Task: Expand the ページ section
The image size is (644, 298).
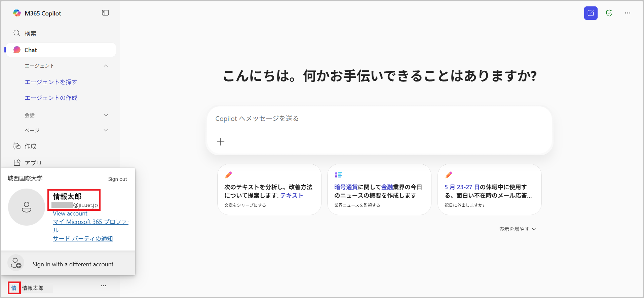Action: 106,130
